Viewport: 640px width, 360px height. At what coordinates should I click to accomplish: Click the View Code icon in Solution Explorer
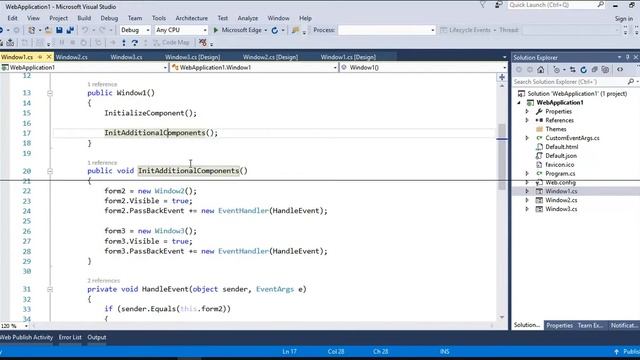[x=620, y=70]
